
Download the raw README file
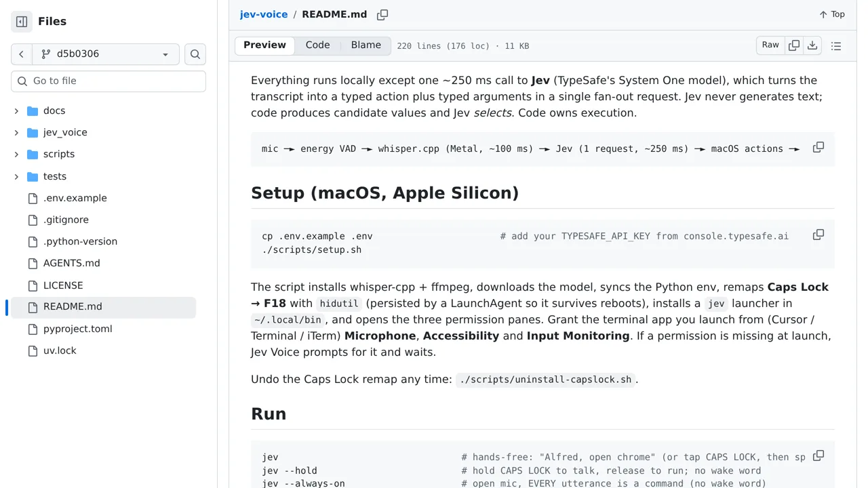(x=812, y=45)
